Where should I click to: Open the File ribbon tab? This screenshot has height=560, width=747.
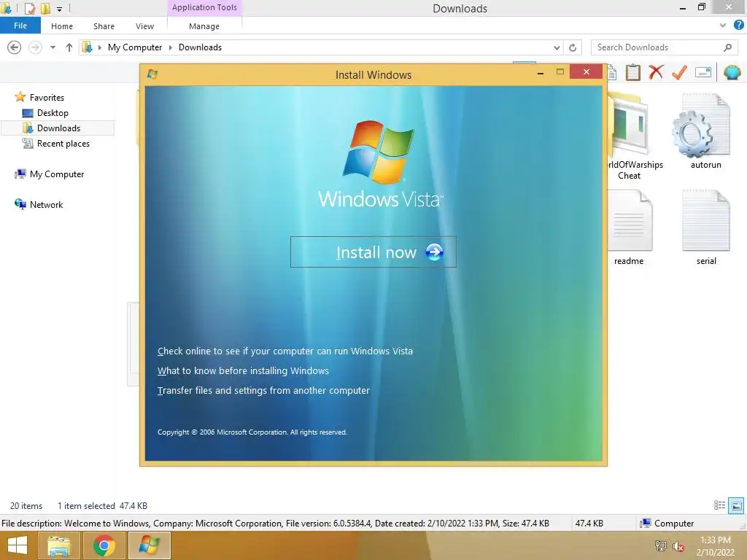click(20, 26)
